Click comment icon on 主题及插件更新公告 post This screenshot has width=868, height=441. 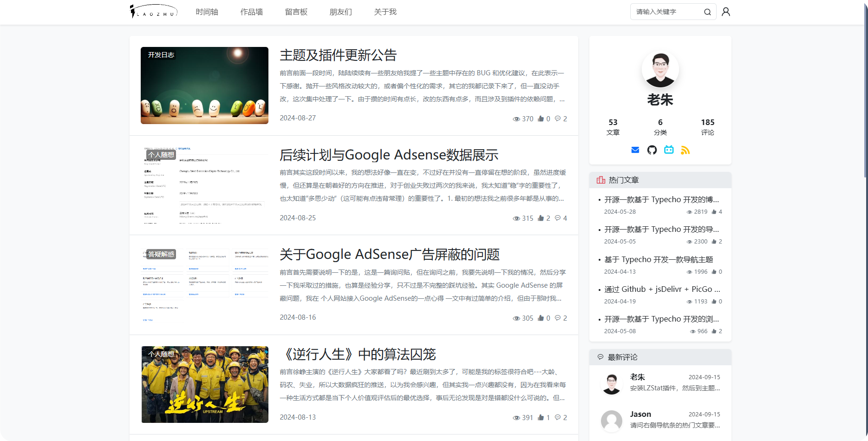pos(558,118)
